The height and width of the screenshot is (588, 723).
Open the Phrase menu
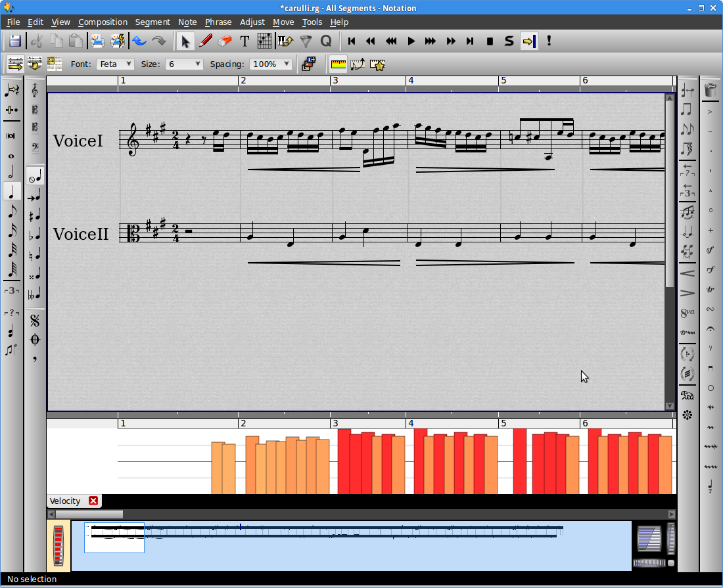click(218, 22)
